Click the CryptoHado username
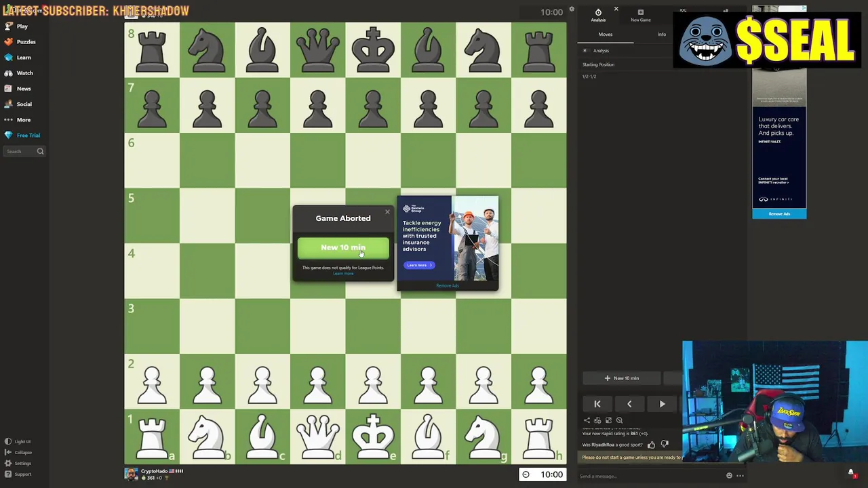Viewport: 868px width, 488px height. click(154, 471)
